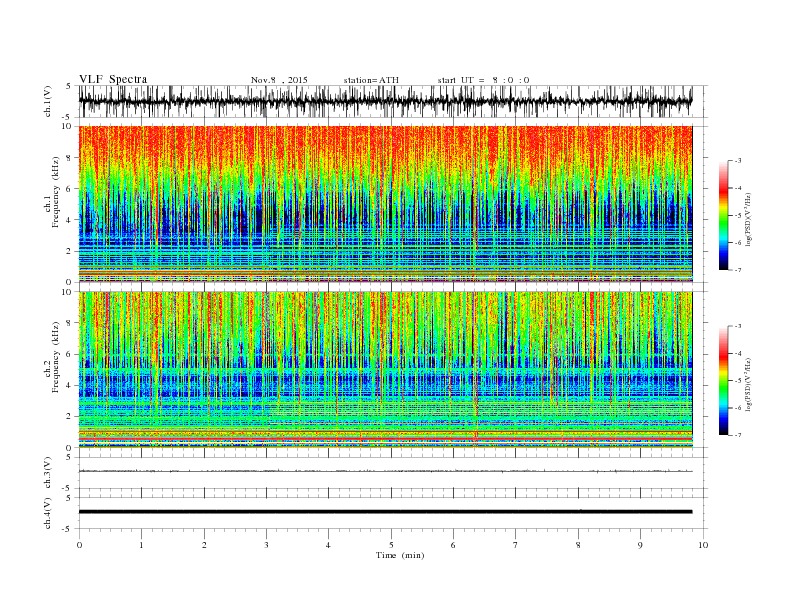Click the thin ch.3 voltage trace
792x612 pixels.
pos(385,471)
